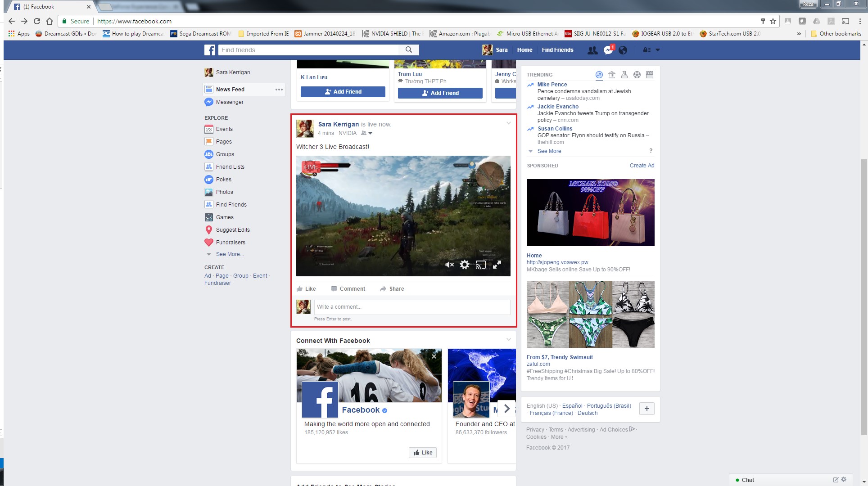Image resolution: width=868 pixels, height=486 pixels.
Task: Click the Write a comment input field
Action: (x=410, y=306)
